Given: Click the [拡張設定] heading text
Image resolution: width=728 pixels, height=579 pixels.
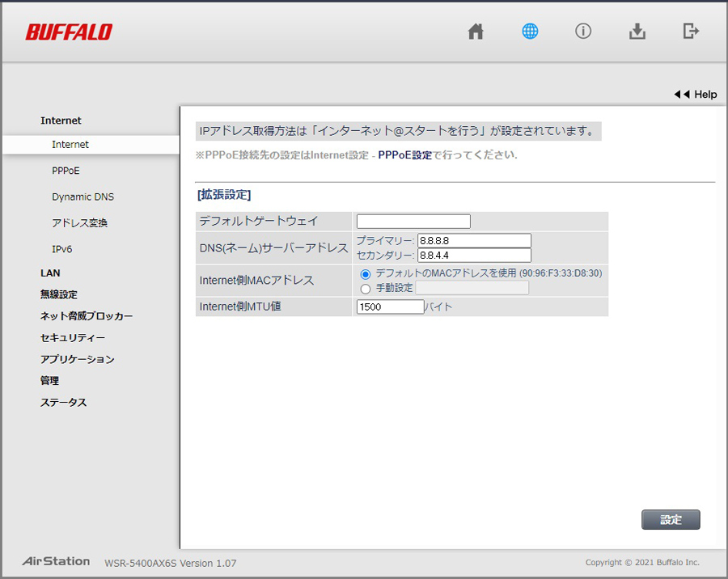Looking at the screenshot, I should click(224, 195).
